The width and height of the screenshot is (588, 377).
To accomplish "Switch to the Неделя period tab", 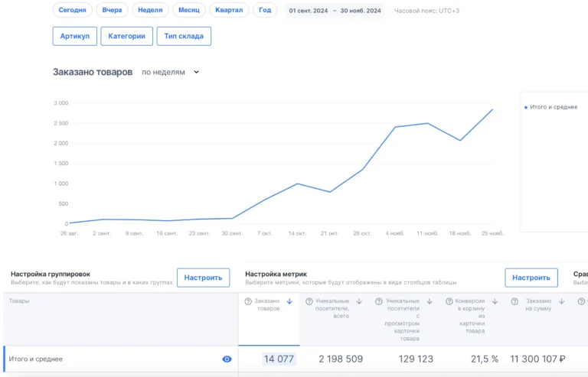I will pyautogui.click(x=150, y=10).
